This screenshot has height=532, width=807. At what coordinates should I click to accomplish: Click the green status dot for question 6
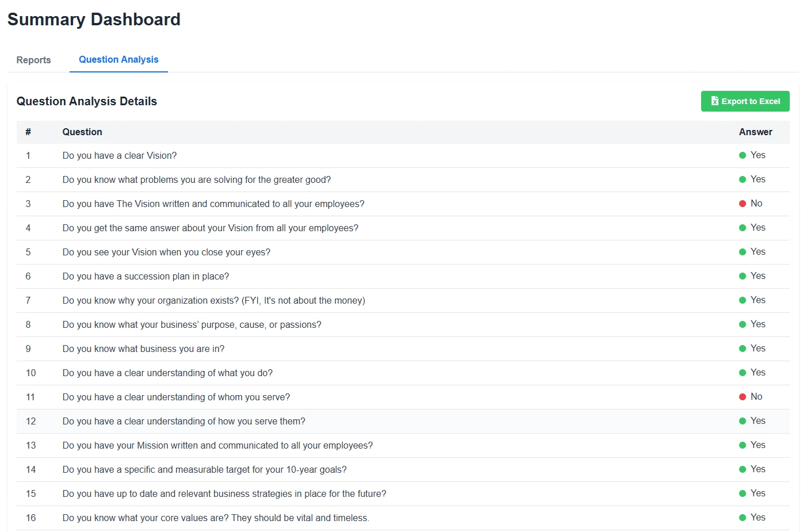[x=743, y=276]
